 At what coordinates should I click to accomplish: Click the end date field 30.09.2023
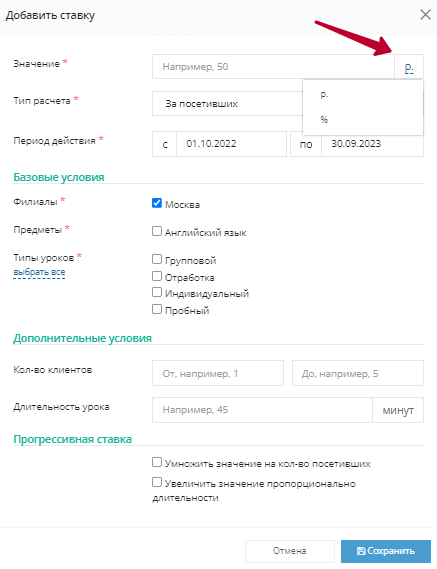click(x=372, y=144)
